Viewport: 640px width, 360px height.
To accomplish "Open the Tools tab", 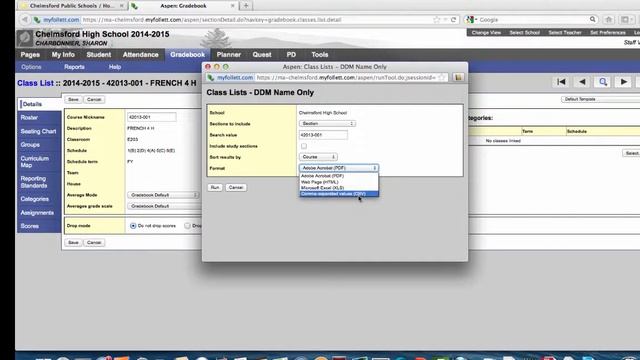I will pyautogui.click(x=320, y=55).
